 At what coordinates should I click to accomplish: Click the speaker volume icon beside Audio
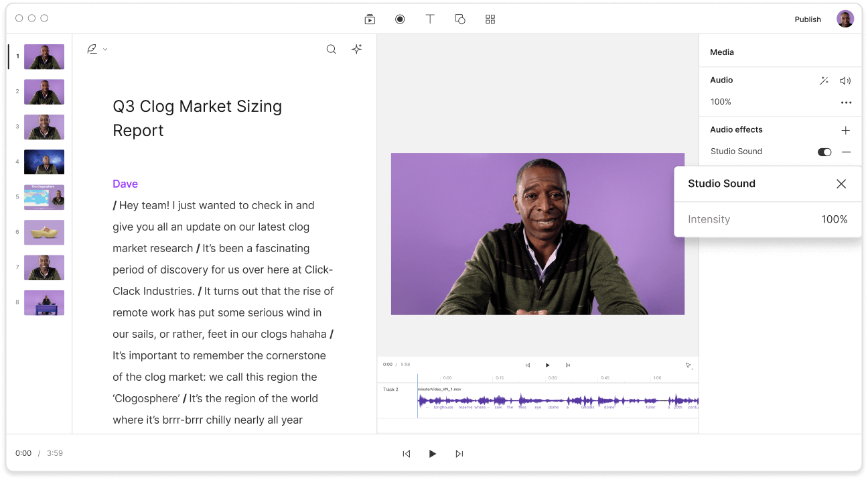(845, 80)
